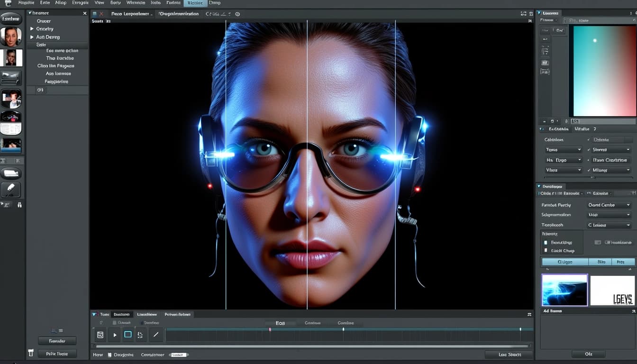Select the diagonal line tool in timeline toolbar
The width and height of the screenshot is (637, 364).
pos(155,335)
